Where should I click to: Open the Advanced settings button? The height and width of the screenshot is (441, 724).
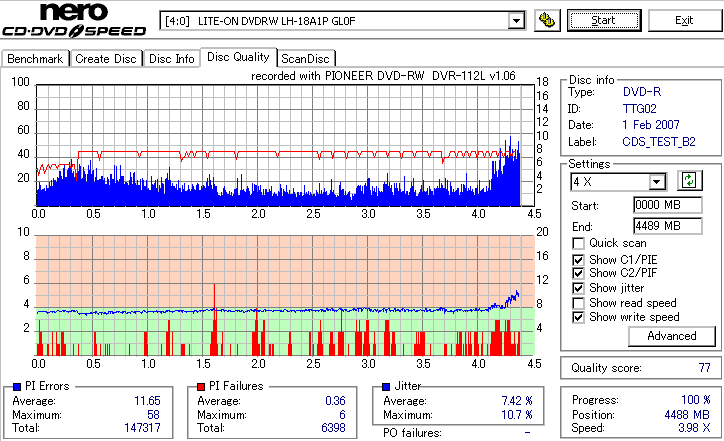pyautogui.click(x=672, y=336)
